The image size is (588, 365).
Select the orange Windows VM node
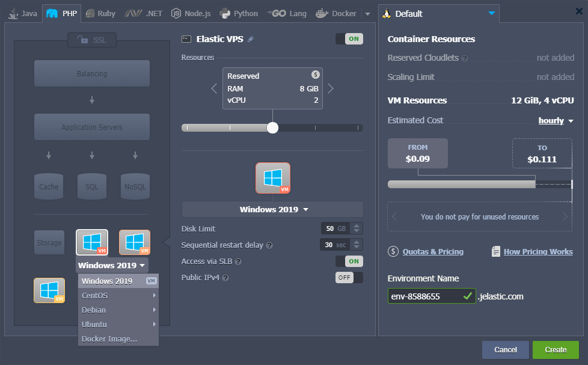click(135, 242)
